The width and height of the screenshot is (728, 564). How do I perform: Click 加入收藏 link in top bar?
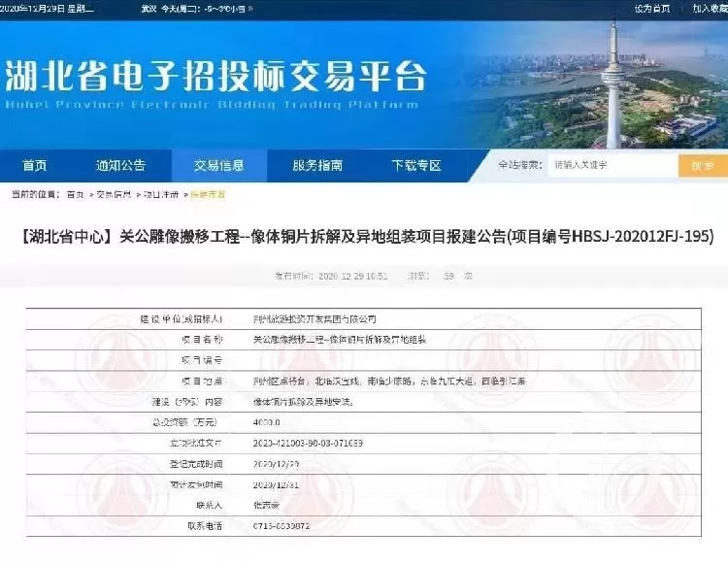click(710, 9)
